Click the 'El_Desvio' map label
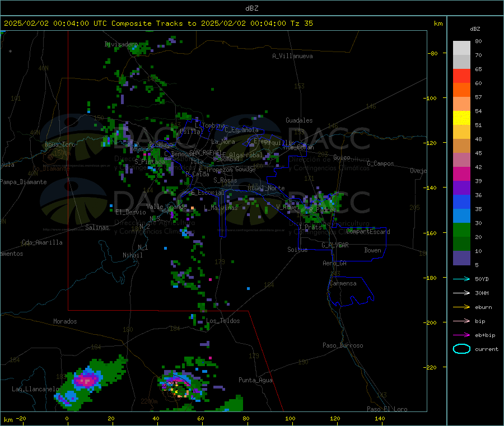The height and width of the screenshot is (426, 504). 130,212
